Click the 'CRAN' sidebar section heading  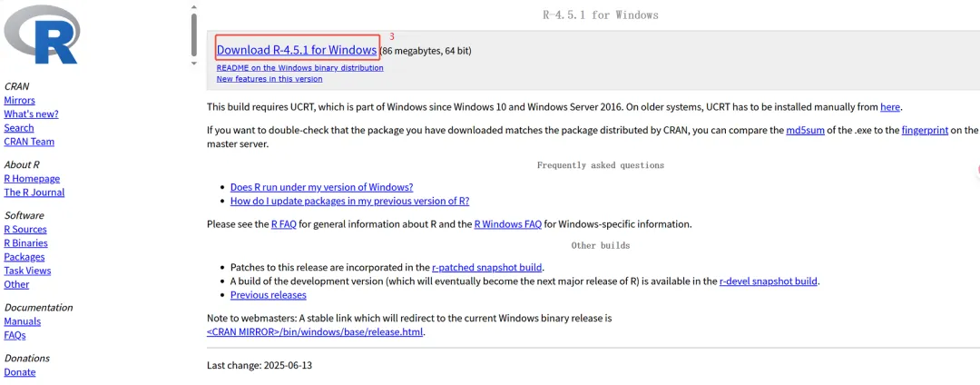[17, 86]
